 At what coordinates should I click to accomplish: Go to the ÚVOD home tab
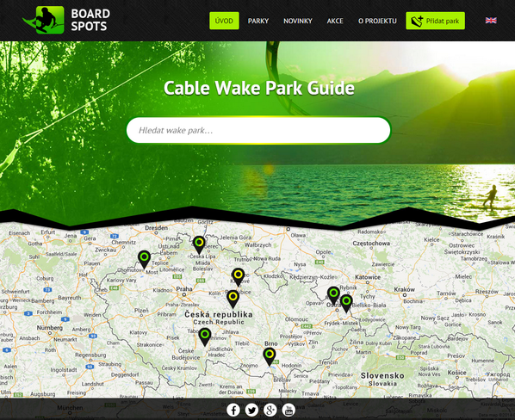[224, 21]
